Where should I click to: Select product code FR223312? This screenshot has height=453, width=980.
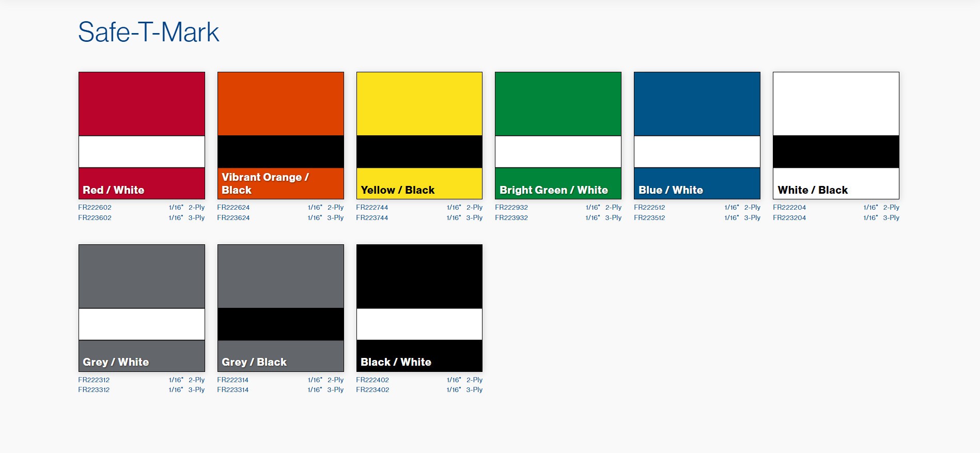click(x=94, y=390)
